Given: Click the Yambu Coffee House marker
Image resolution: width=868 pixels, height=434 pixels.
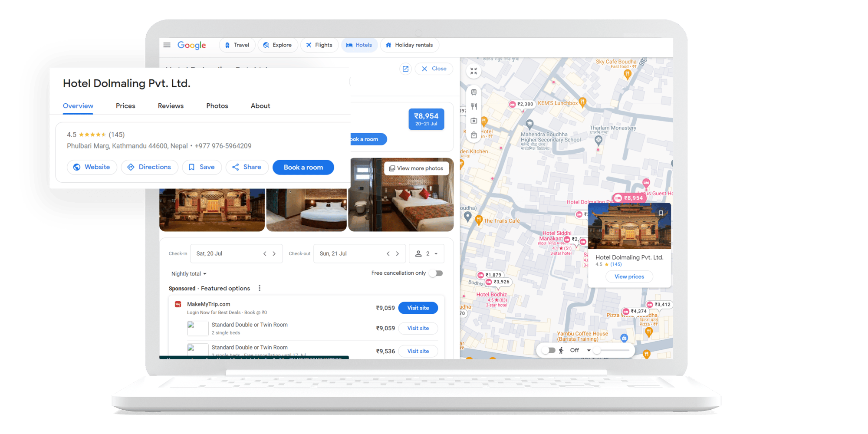Looking at the screenshot, I should [624, 338].
